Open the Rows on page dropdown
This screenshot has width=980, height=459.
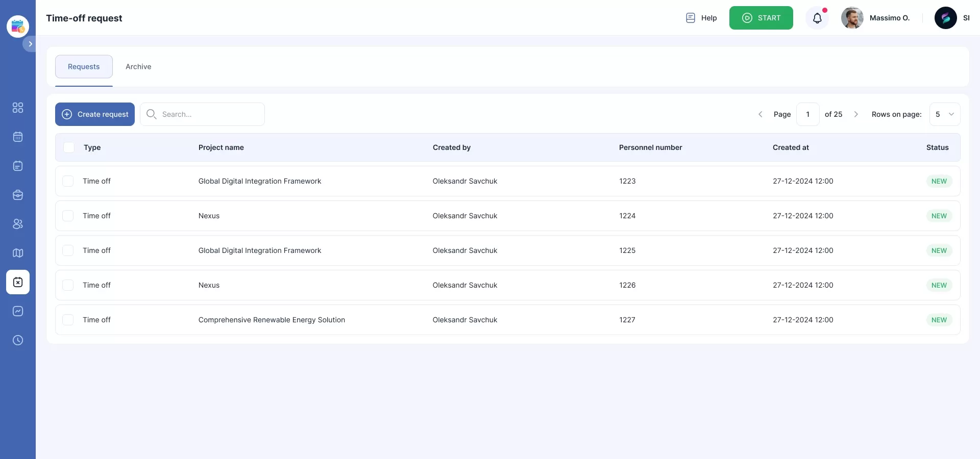pos(944,114)
